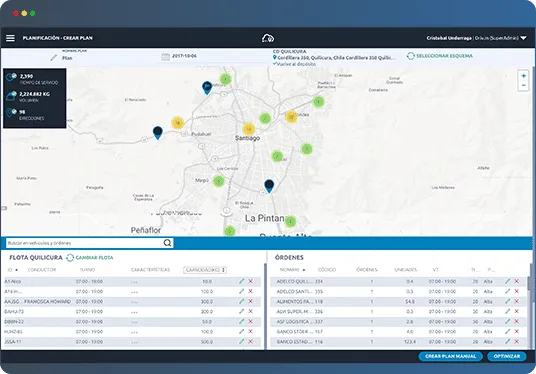Click units value 123.4 in orders
The width and height of the screenshot is (536, 374).
[410, 342]
